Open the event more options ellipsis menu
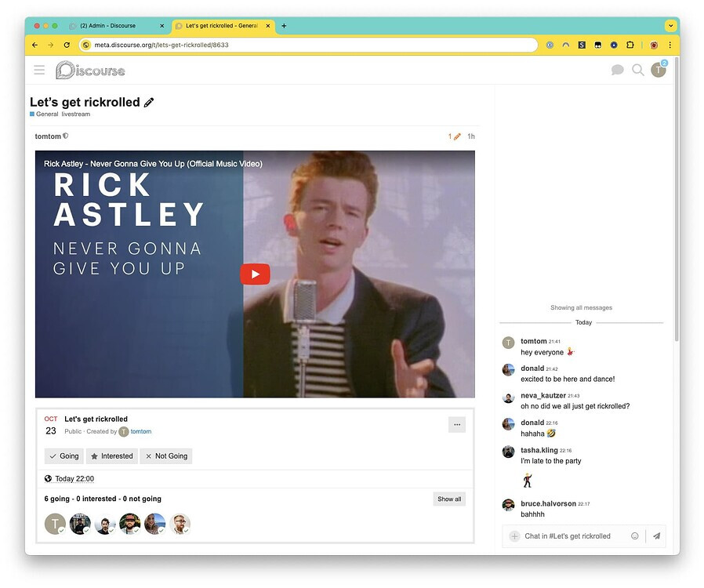The image size is (704, 588). point(458,425)
